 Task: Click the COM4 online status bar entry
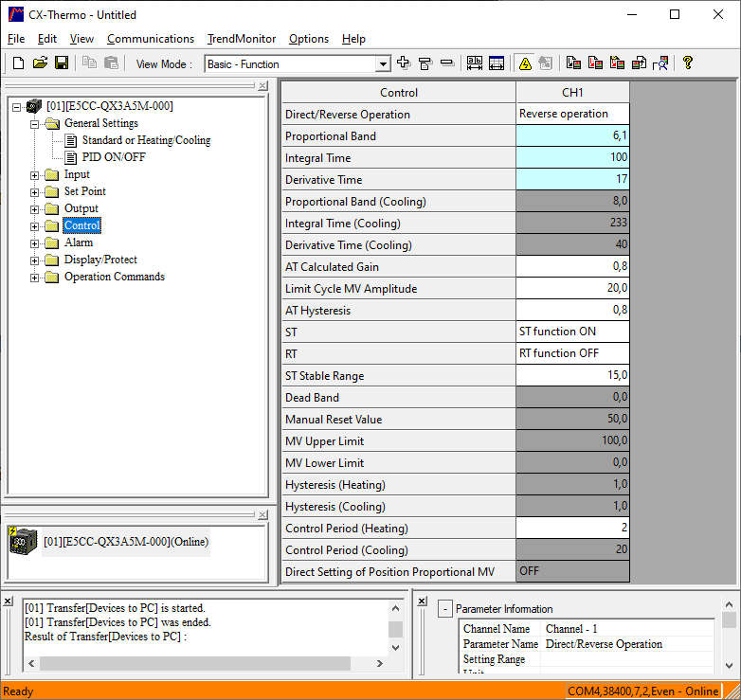[x=642, y=691]
